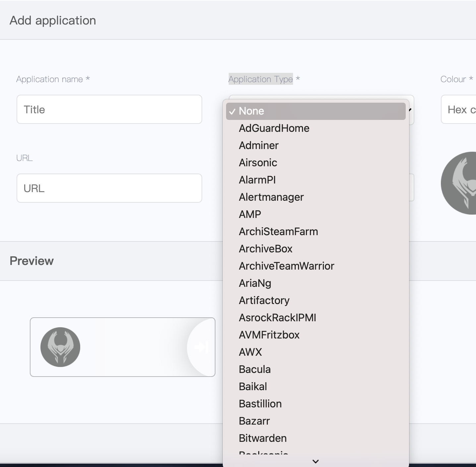The height and width of the screenshot is (467, 476).
Task: Pick ArchiveTeamWarrior entry
Action: [x=316, y=266]
